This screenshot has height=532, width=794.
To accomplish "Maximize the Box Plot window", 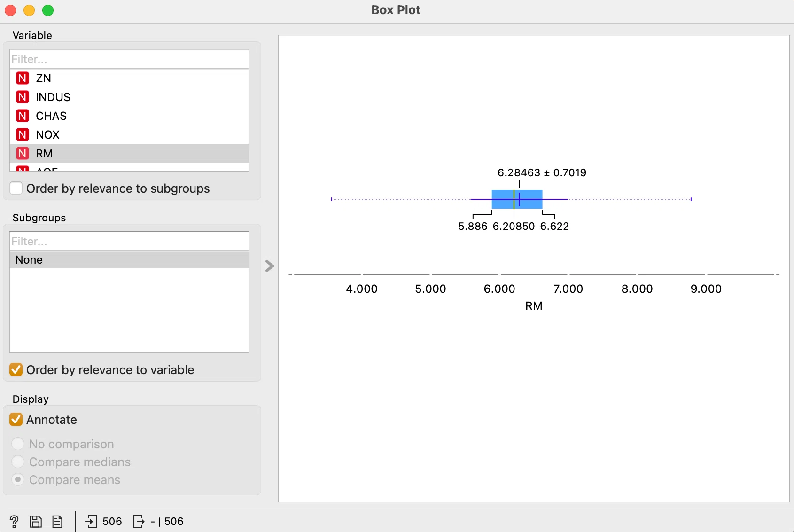I will (48, 10).
